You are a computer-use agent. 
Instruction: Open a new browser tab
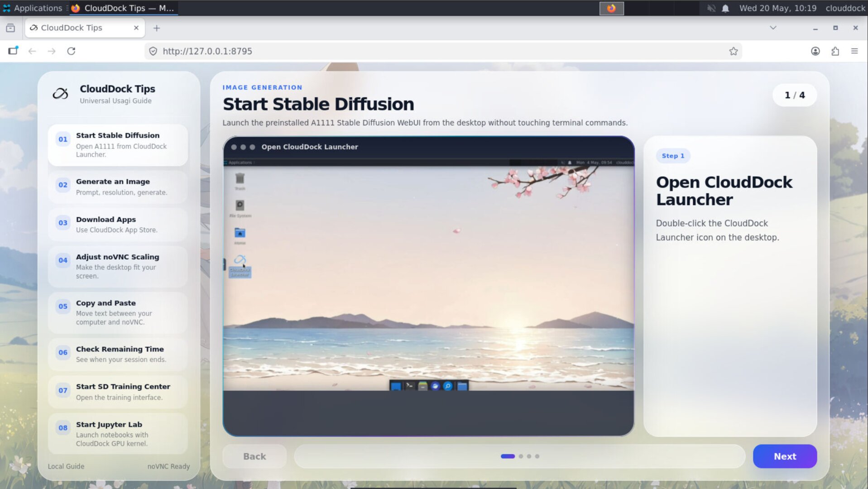click(x=157, y=28)
